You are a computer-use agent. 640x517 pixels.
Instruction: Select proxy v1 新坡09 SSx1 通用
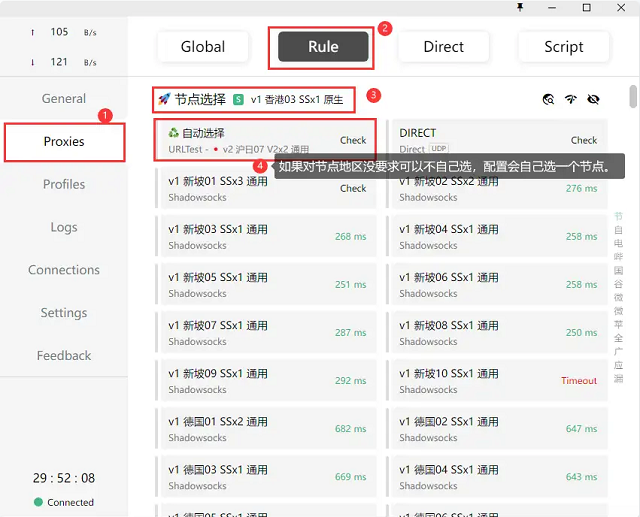click(x=265, y=380)
